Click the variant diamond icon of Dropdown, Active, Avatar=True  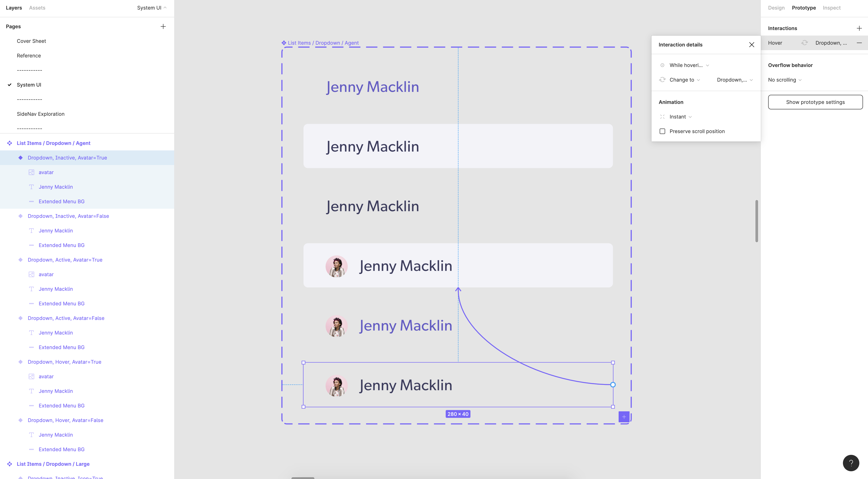pyautogui.click(x=21, y=260)
